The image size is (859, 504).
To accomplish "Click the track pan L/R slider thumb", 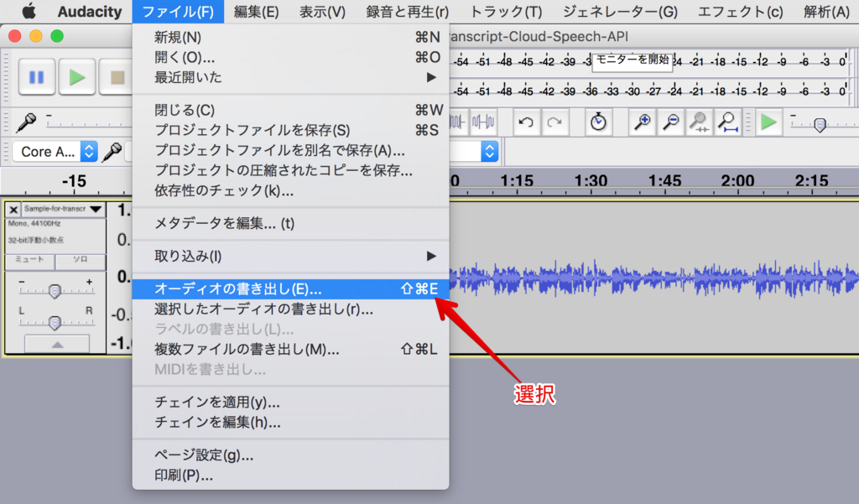I will click(x=55, y=323).
